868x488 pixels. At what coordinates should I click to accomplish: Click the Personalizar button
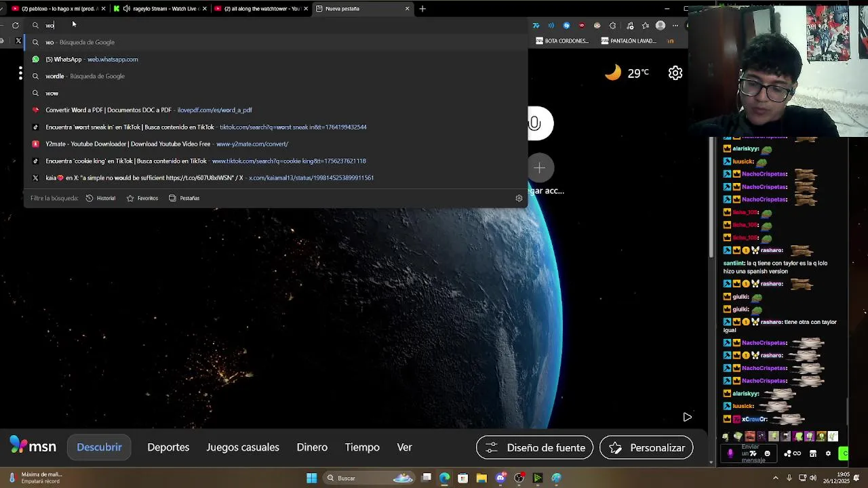click(646, 447)
